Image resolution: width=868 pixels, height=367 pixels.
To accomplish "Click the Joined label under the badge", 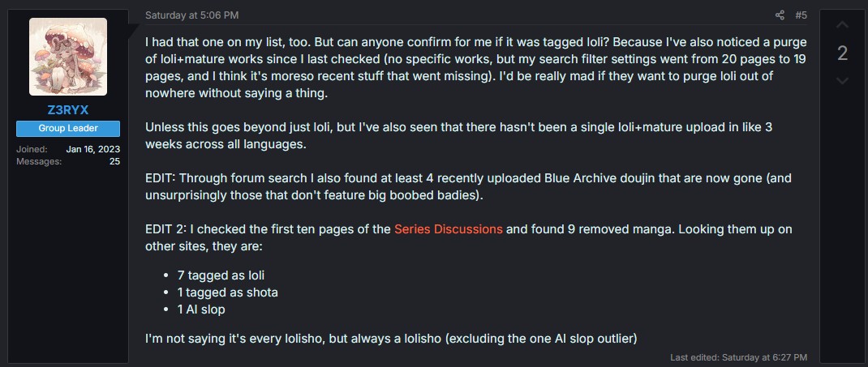I will click(32, 149).
